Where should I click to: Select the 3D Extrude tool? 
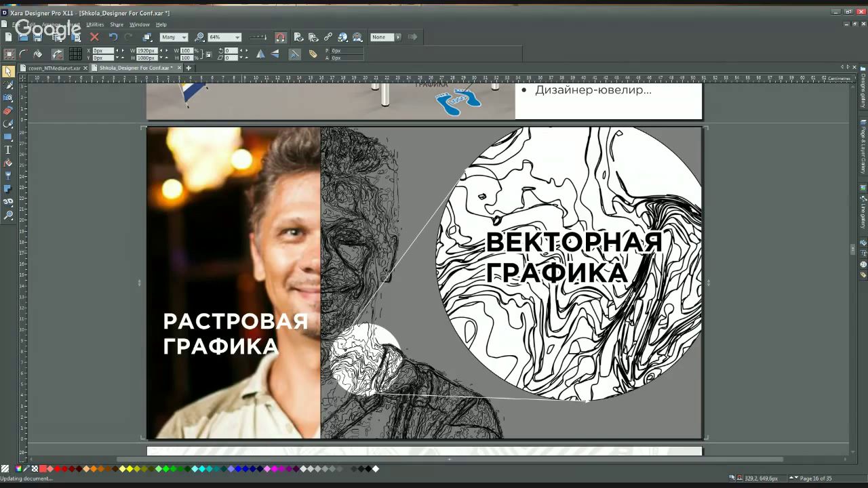[8, 202]
